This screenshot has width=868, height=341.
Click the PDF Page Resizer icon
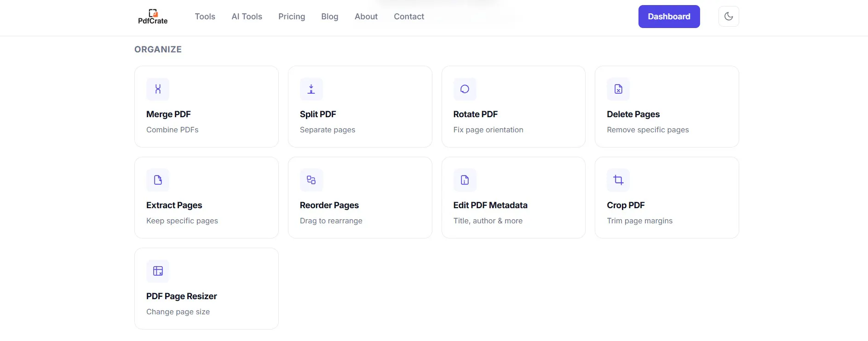tap(158, 271)
